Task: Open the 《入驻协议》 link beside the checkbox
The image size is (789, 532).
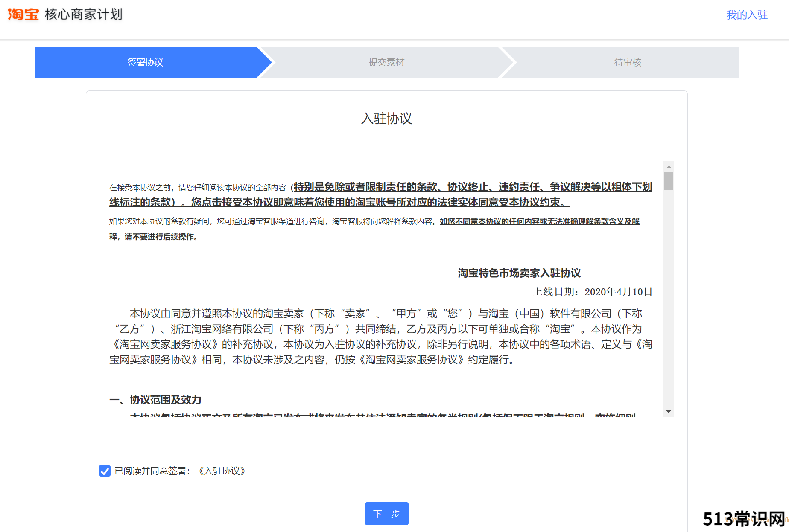Action: (222, 471)
